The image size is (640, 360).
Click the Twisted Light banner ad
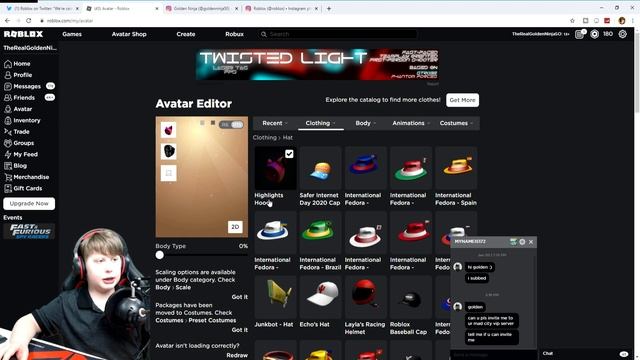[318, 64]
